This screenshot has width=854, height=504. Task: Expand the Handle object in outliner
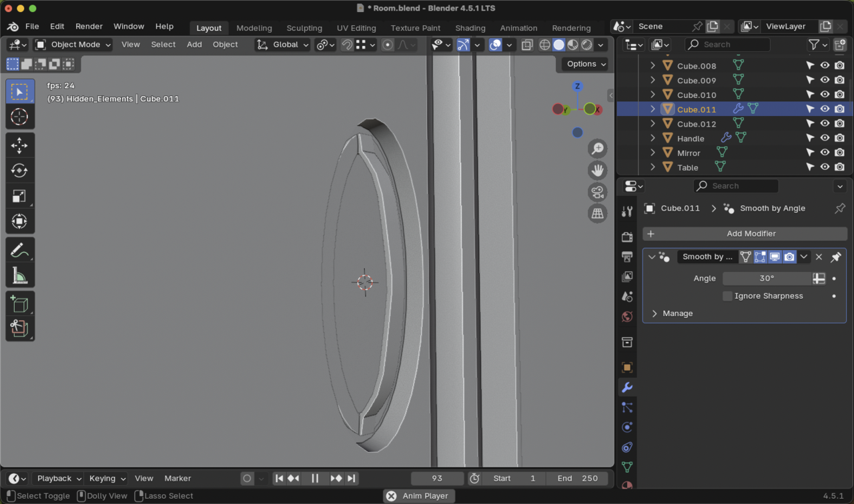(653, 139)
